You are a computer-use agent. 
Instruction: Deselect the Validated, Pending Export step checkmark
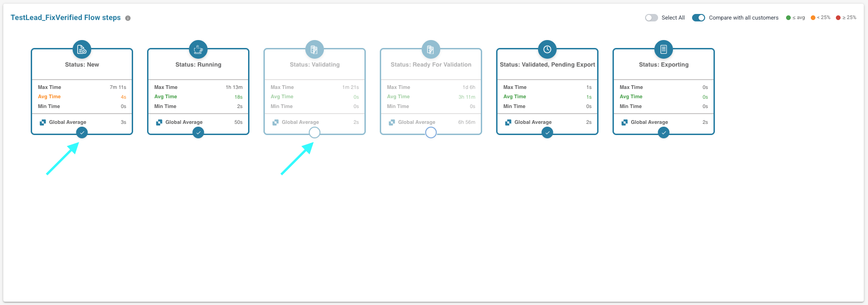coord(547,133)
